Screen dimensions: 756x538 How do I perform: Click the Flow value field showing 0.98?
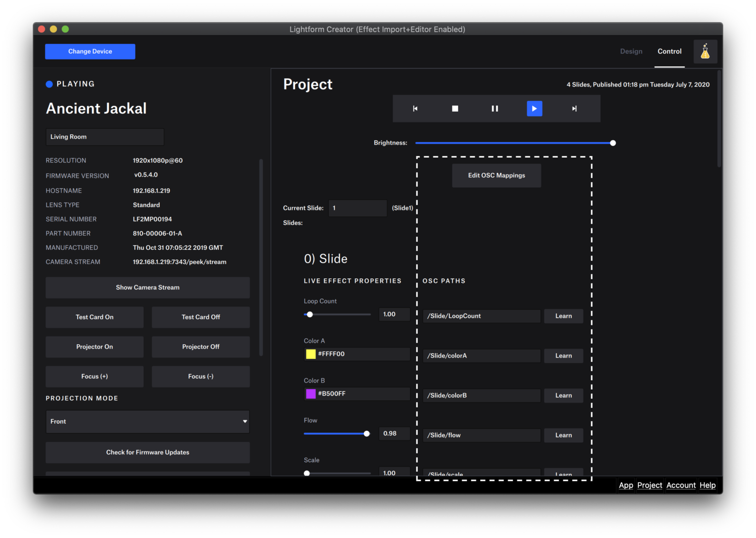tap(394, 434)
